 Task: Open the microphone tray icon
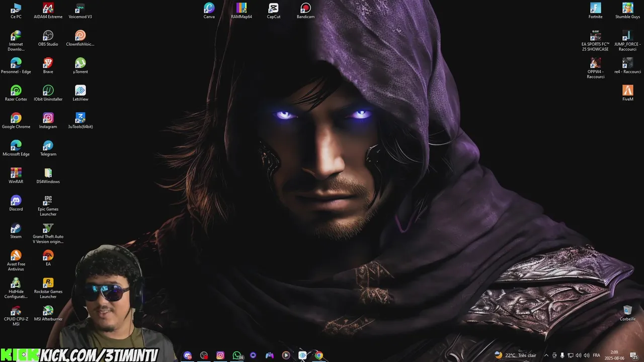pyautogui.click(x=562, y=355)
